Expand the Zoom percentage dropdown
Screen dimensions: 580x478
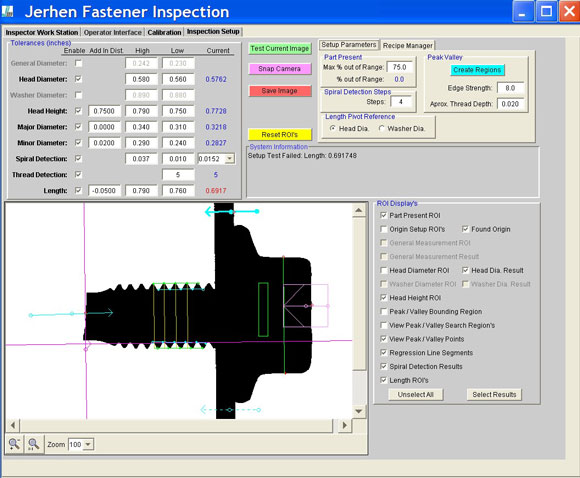tap(88, 444)
